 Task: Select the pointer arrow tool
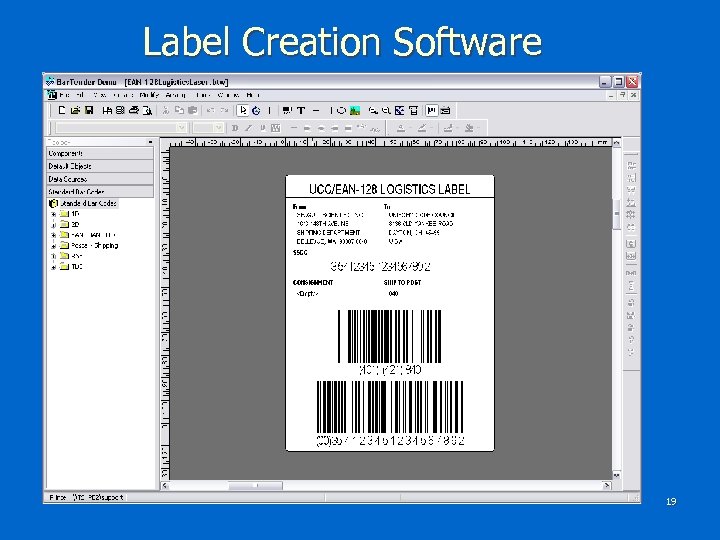click(243, 110)
